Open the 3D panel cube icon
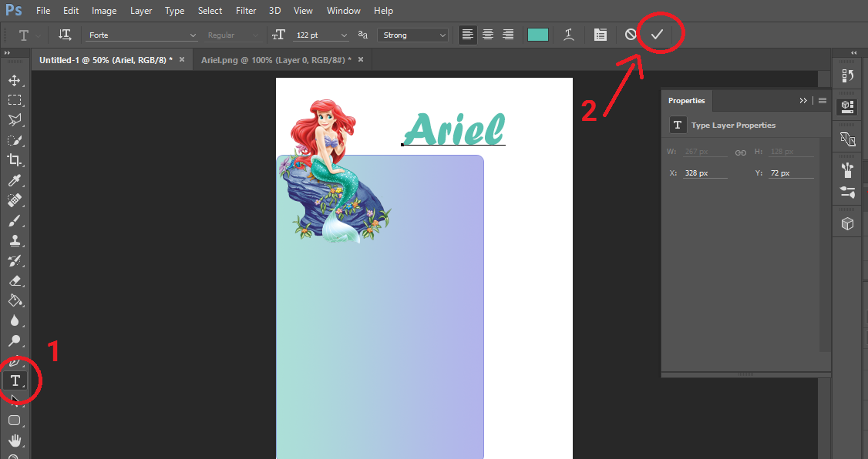The image size is (868, 459). 847,223
